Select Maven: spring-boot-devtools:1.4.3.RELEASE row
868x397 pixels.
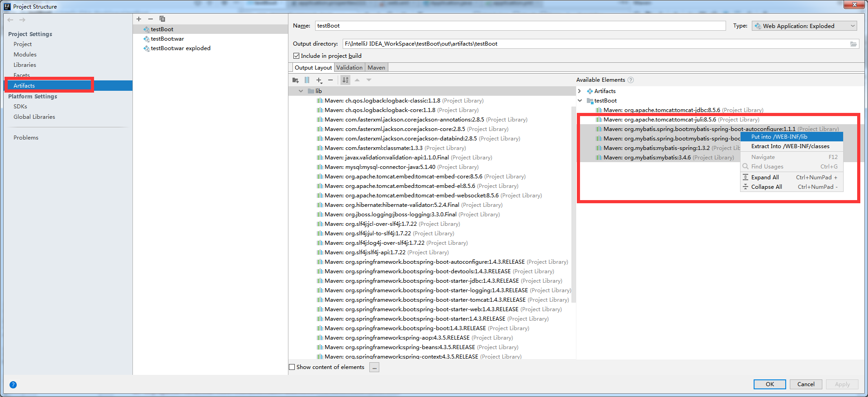(x=435, y=271)
